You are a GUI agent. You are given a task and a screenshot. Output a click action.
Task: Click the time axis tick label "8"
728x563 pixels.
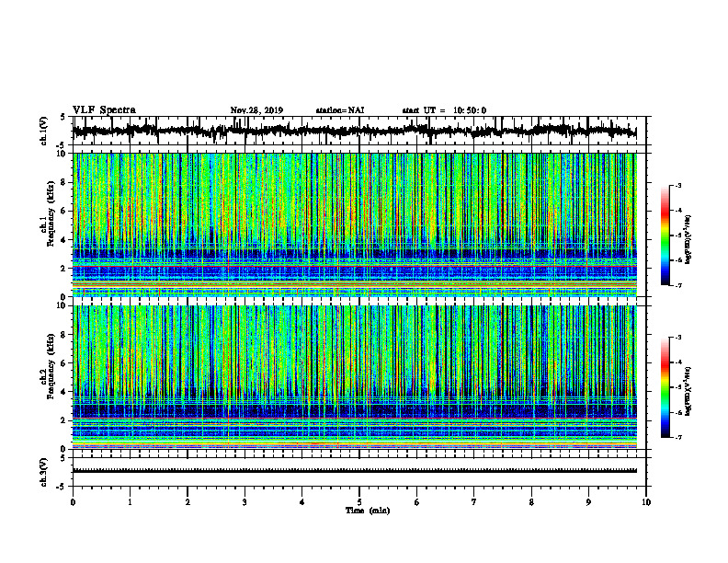pyautogui.click(x=531, y=502)
